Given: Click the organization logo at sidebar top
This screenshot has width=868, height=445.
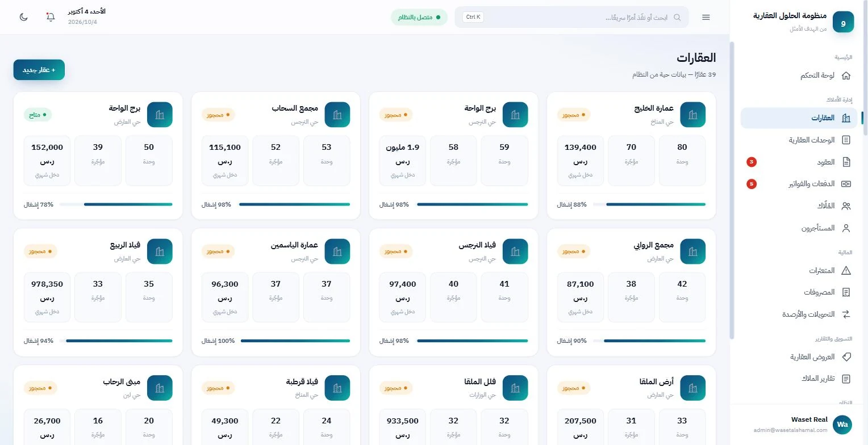Looking at the screenshot, I should pyautogui.click(x=843, y=22).
